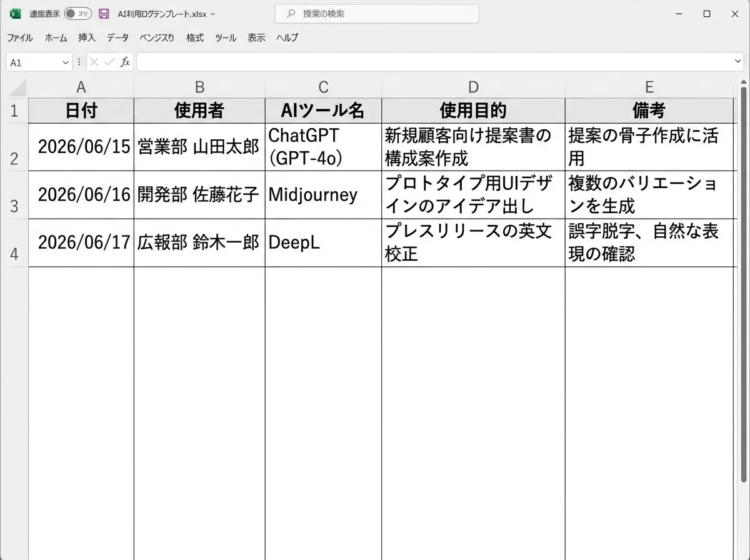
Task: Open the name box dropdown arrow
Action: click(x=66, y=62)
